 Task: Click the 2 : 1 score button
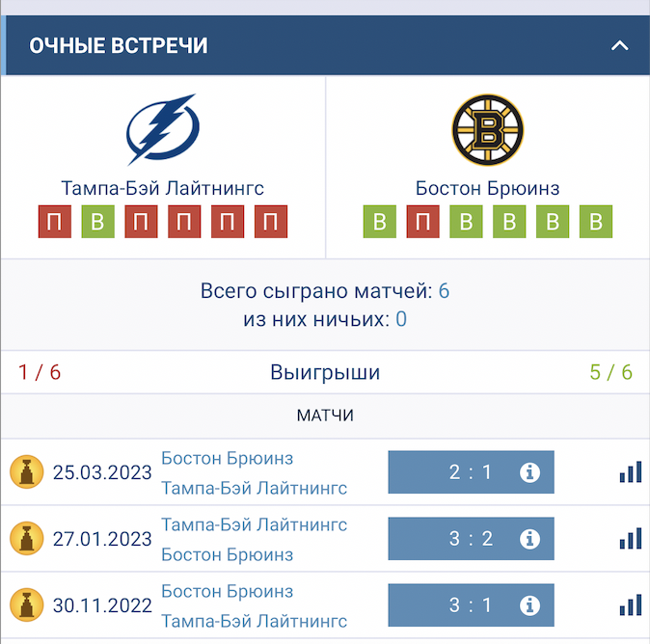pos(470,472)
